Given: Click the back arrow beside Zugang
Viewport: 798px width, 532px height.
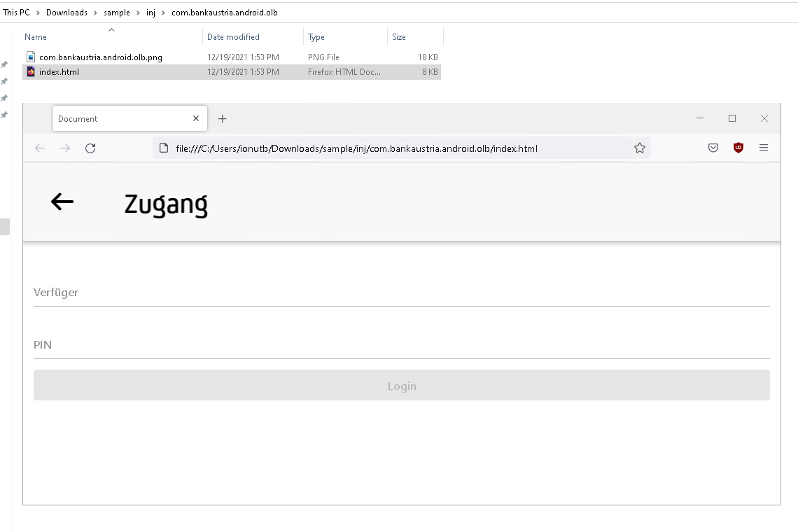Looking at the screenshot, I should [x=62, y=202].
